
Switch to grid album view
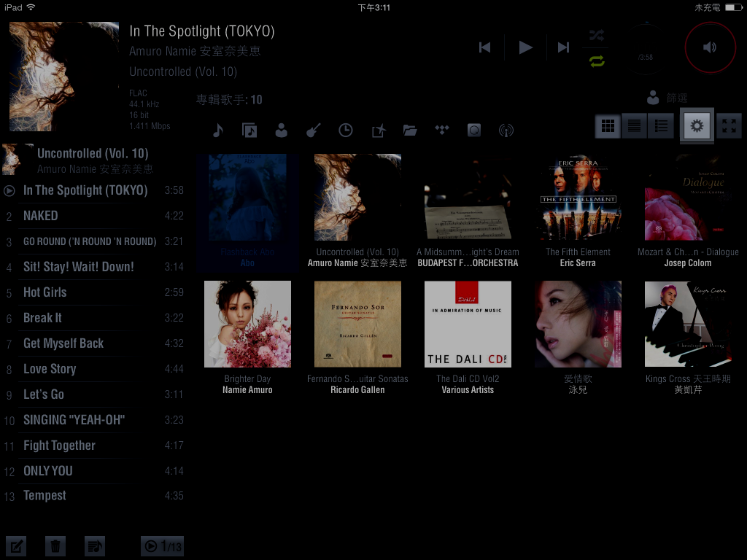(607, 126)
